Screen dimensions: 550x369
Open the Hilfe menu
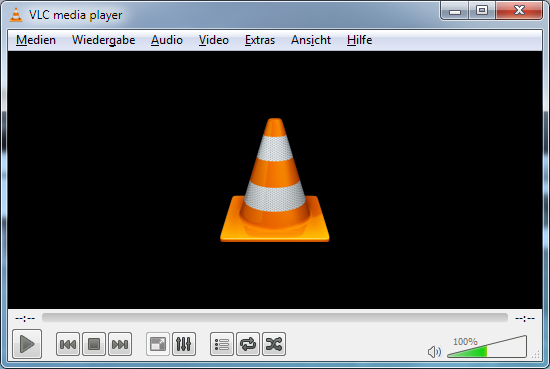click(360, 40)
